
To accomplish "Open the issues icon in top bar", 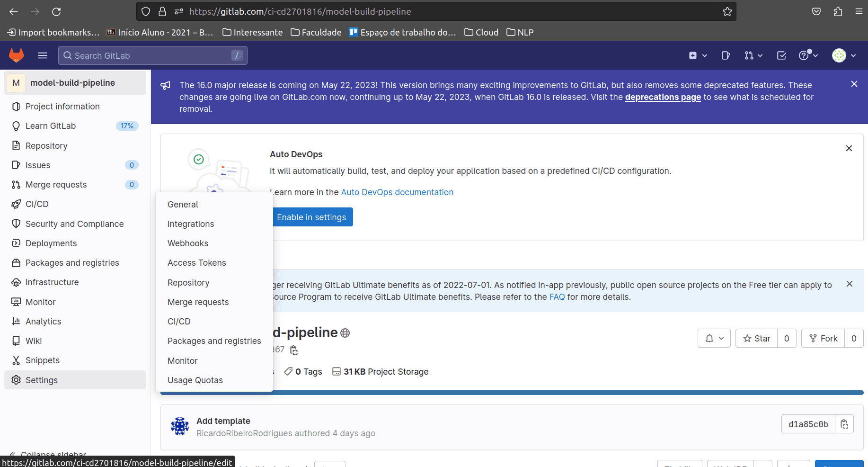I will click(x=726, y=55).
